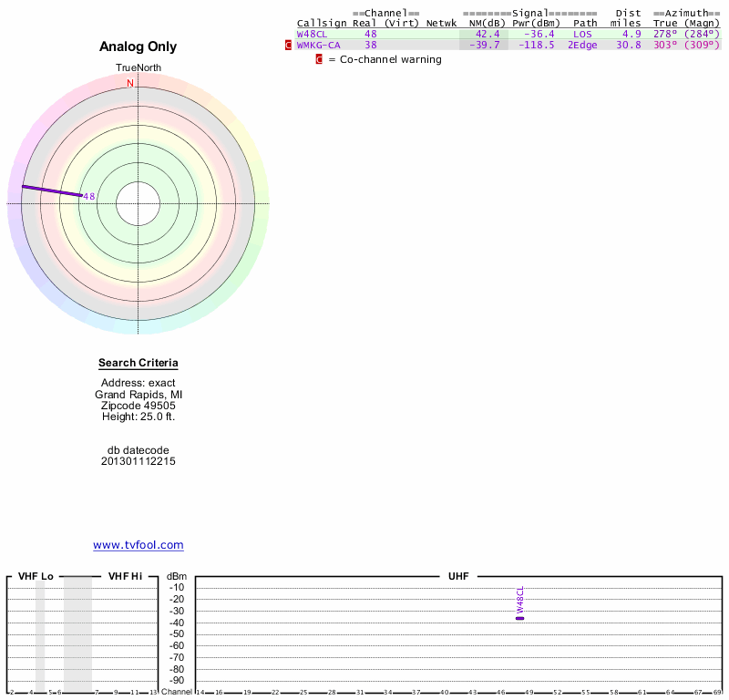This screenshot has width=729, height=700.
Task: Click the red co-channel icon beside WMKG-CA
Action: coord(289,45)
